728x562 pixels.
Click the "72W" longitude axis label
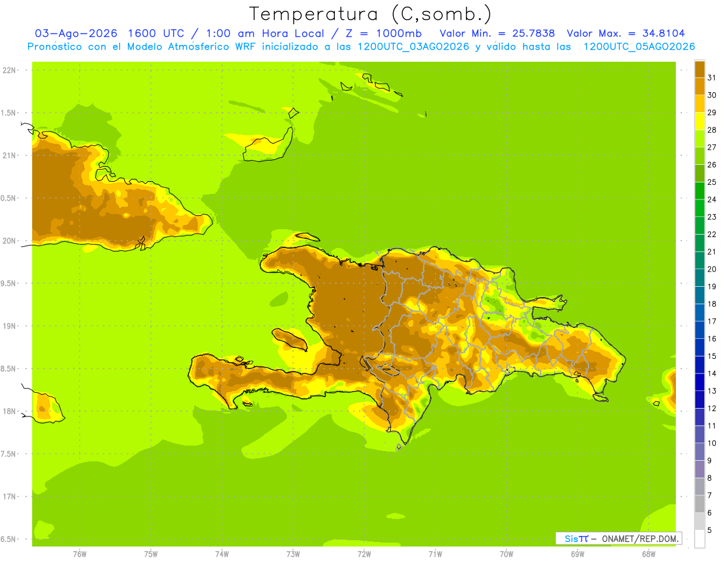(x=364, y=554)
